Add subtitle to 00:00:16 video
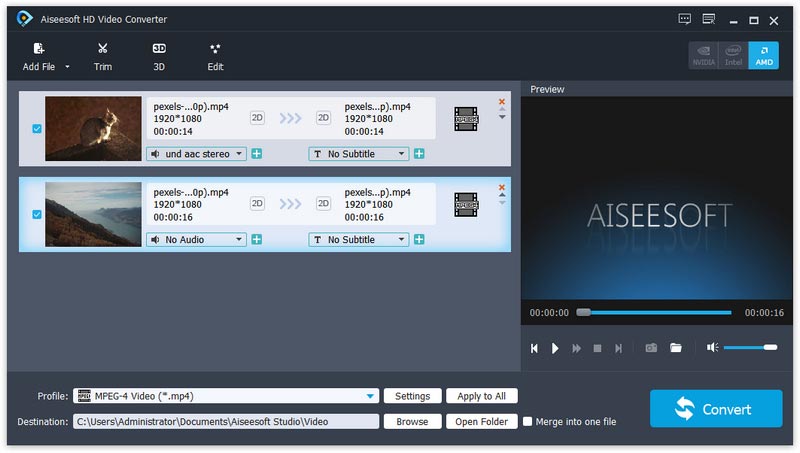 pos(419,240)
